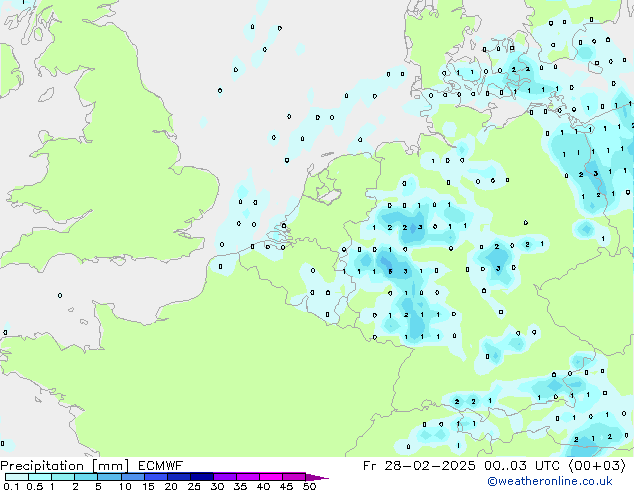Select the 35–40 mm legend swatch
This screenshot has height=490, width=634.
(250, 477)
